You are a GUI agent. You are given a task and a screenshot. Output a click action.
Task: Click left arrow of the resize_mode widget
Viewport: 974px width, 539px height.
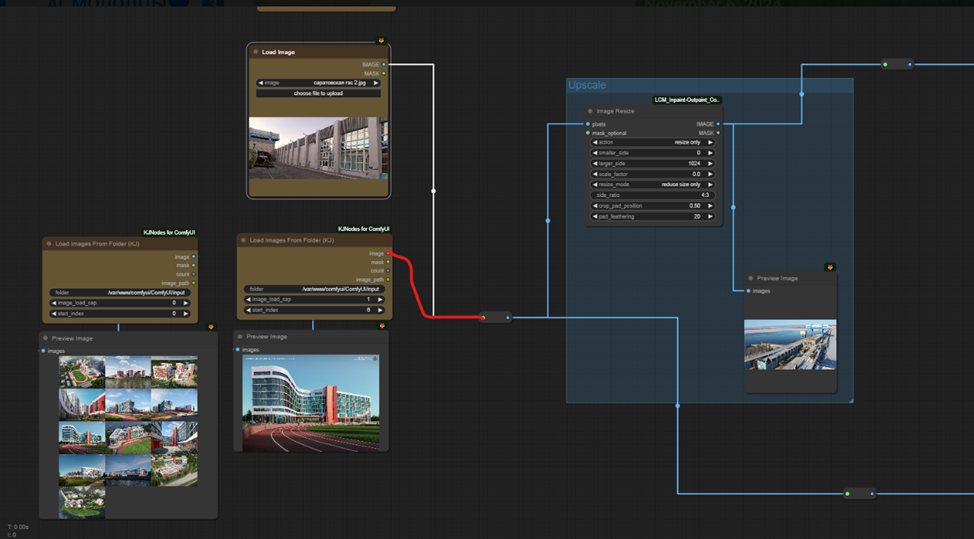tap(595, 184)
